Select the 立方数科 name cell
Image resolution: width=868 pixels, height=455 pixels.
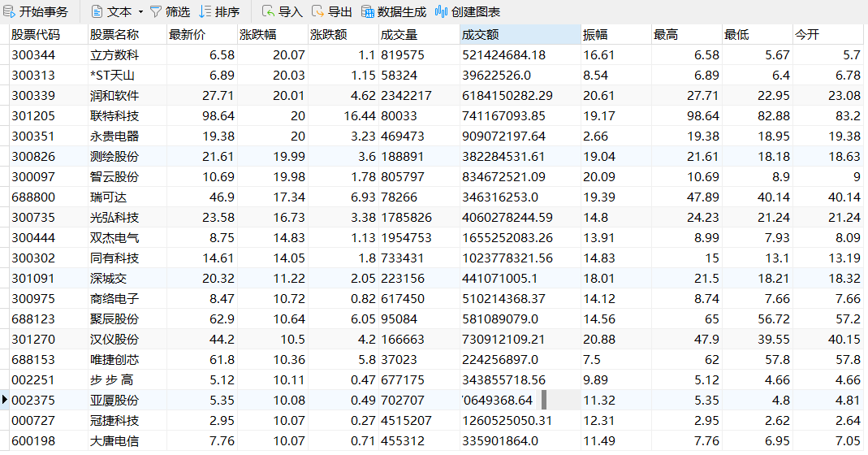coord(127,55)
